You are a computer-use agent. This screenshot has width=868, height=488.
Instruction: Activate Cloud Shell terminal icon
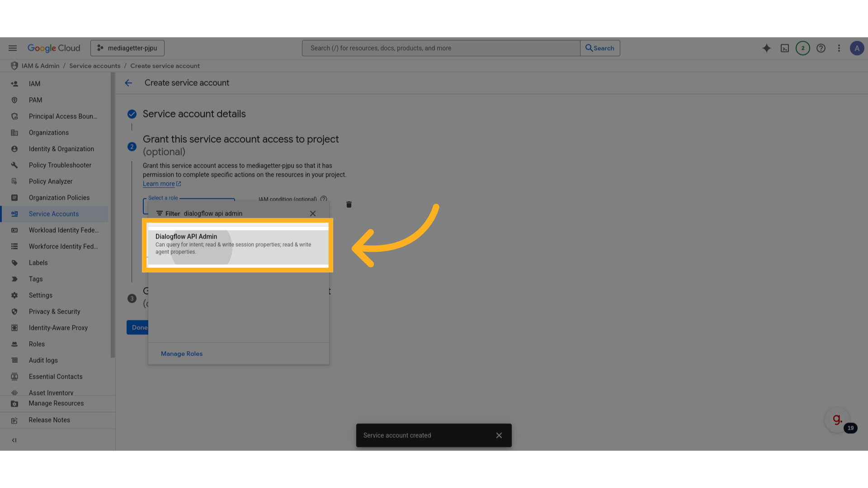click(x=785, y=48)
